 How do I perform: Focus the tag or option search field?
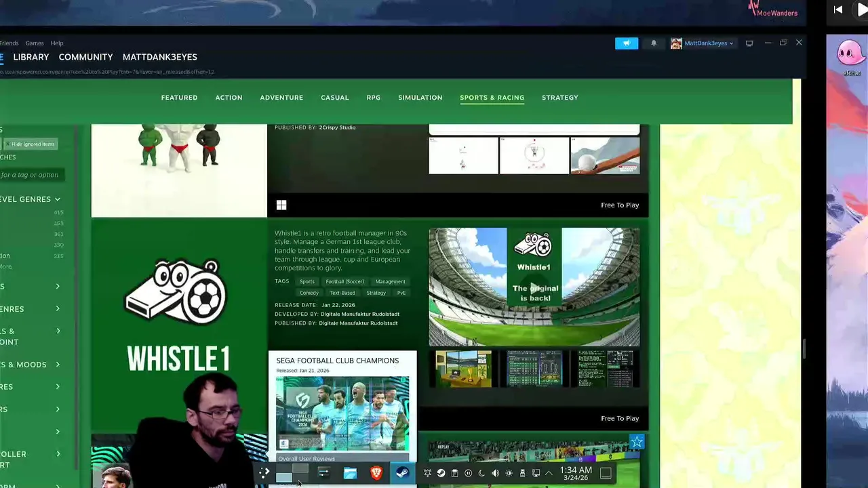coord(33,175)
